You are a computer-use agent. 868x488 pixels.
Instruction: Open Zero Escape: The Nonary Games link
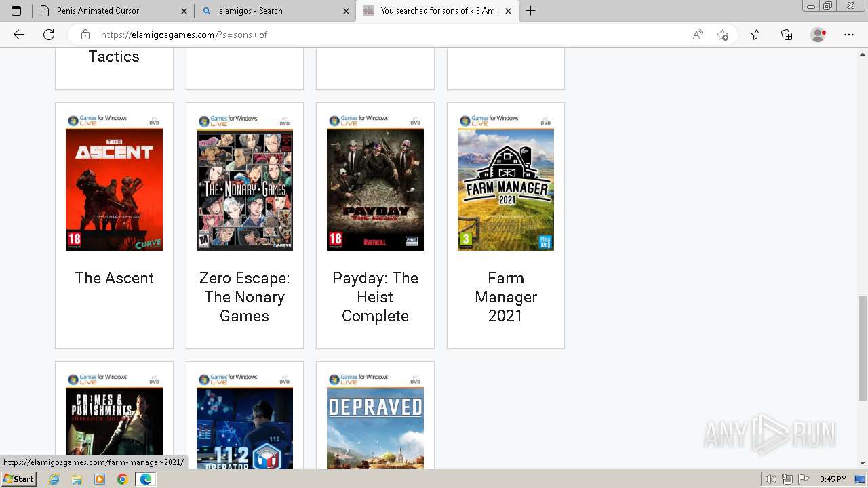245,297
